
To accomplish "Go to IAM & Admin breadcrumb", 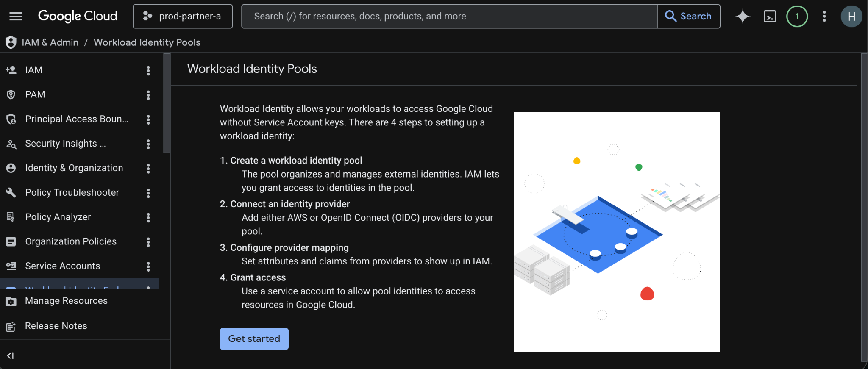I will (x=50, y=42).
